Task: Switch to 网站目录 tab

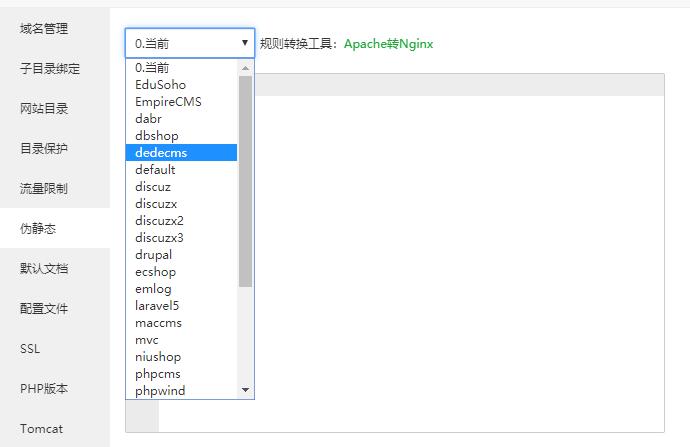Action: point(55,109)
